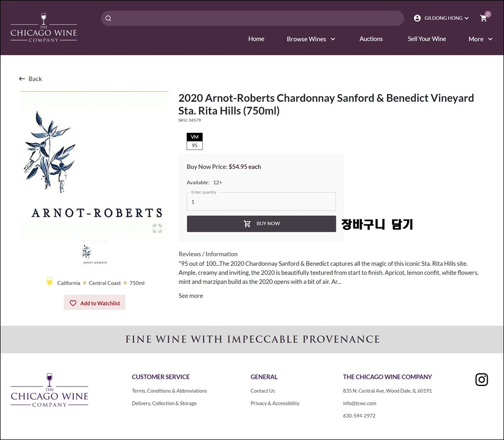Image resolution: width=504 pixels, height=440 pixels.
Task: Click the CUSTOMER SERVICE footer heading
Action: pyautogui.click(x=161, y=376)
